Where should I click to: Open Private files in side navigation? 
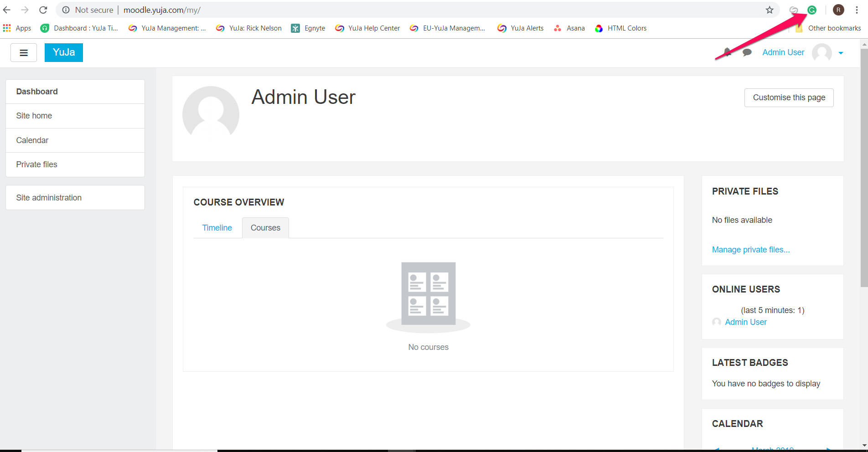[x=75, y=164]
